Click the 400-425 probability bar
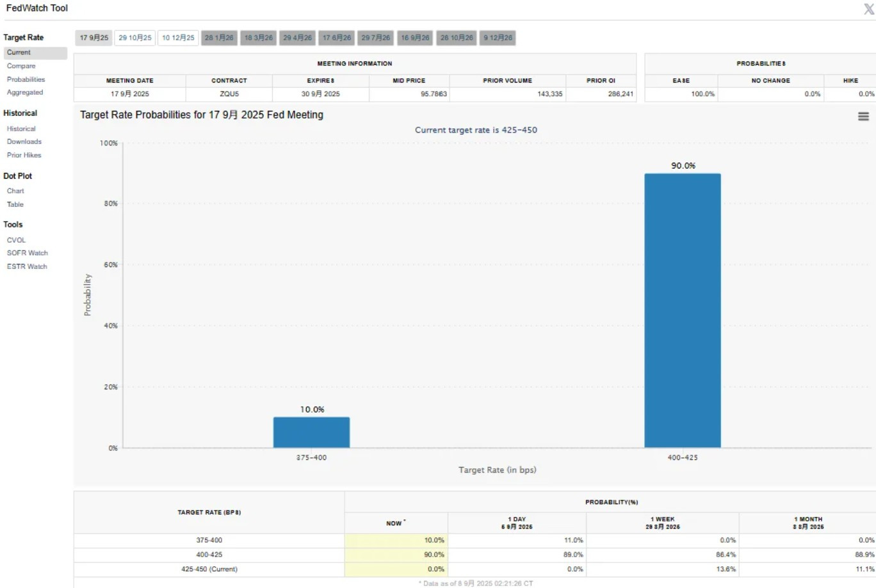This screenshot has width=876, height=588. 683,311
